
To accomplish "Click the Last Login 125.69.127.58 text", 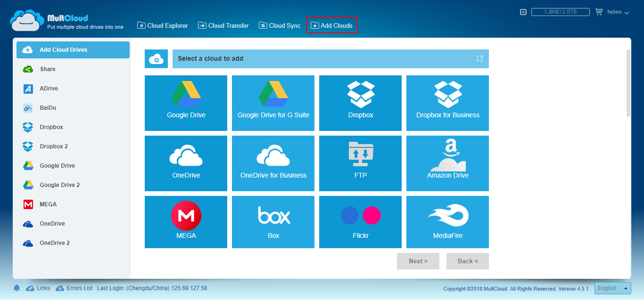I will pos(152,288).
